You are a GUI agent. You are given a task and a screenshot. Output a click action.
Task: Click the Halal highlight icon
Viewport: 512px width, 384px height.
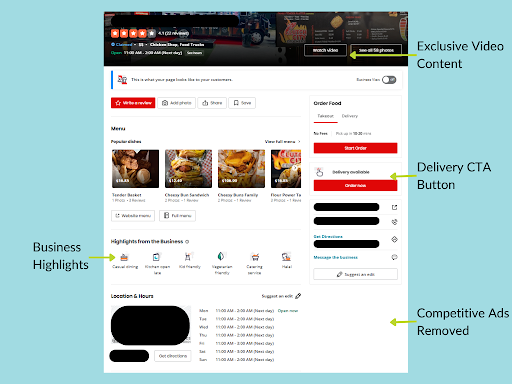coord(286,257)
